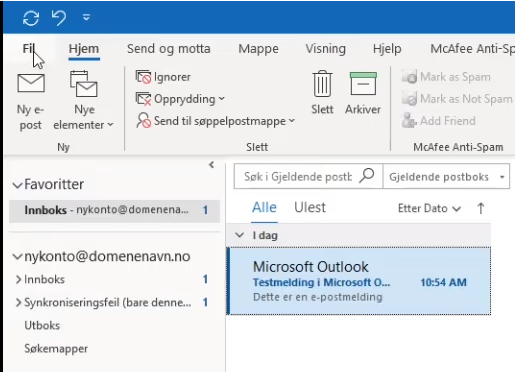Viewport: 515px width, 372px height.
Task: Open the Utboks folder
Action: point(42,325)
